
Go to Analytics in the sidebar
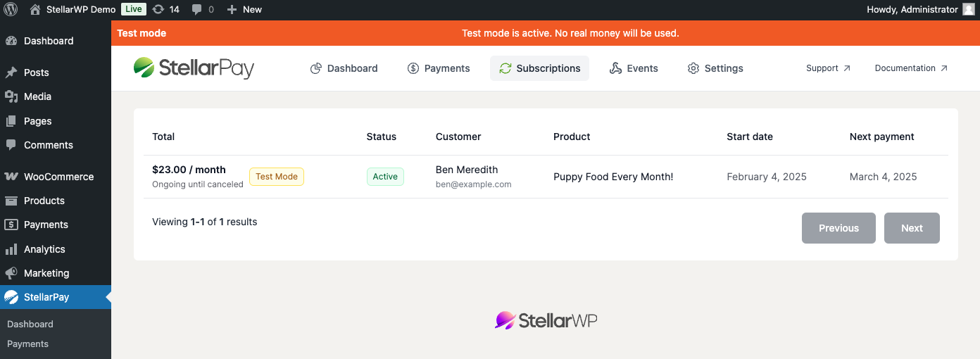tap(44, 249)
